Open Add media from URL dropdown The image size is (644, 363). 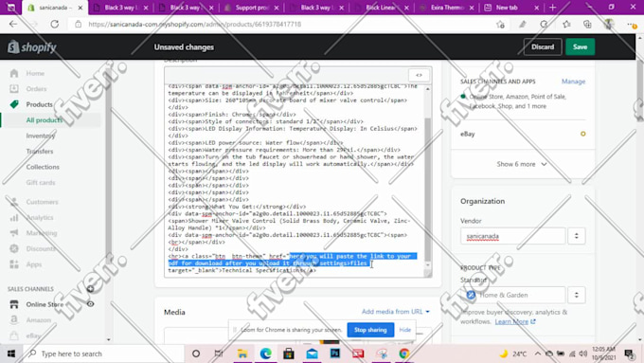396,312
